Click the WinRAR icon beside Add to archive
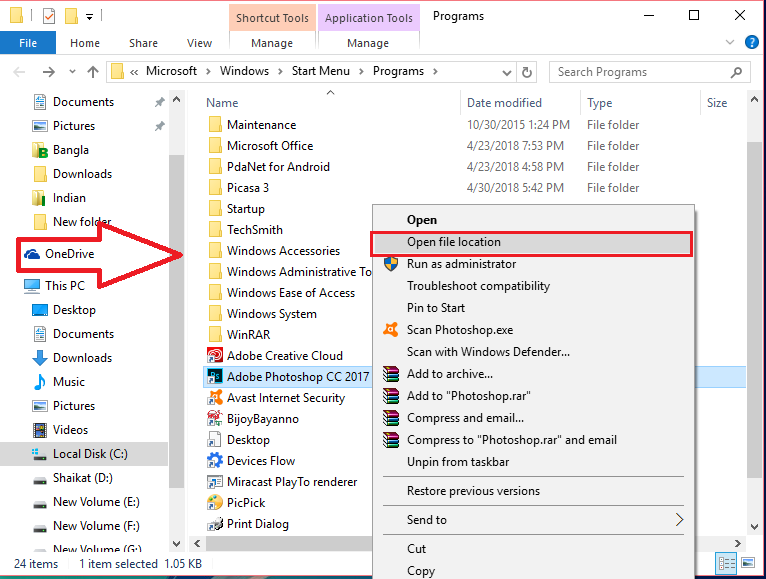This screenshot has height=579, width=766. pyautogui.click(x=391, y=374)
